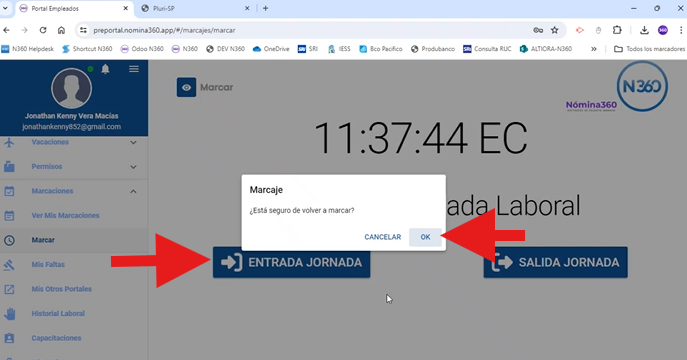Go forward in the browser
687x360 pixels.
tap(25, 30)
